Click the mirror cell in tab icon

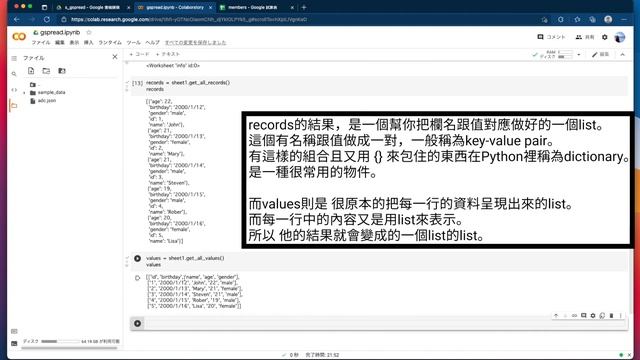tap(602, 316)
